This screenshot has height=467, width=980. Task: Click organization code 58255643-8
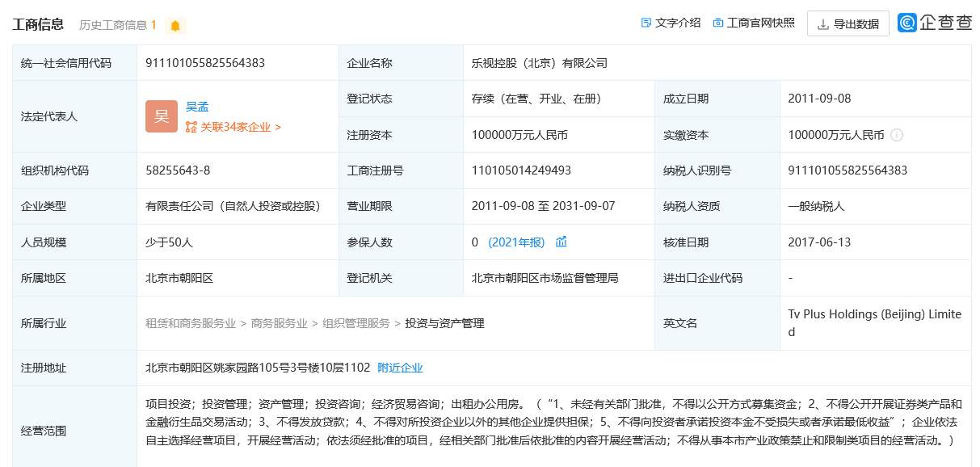pyautogui.click(x=178, y=170)
